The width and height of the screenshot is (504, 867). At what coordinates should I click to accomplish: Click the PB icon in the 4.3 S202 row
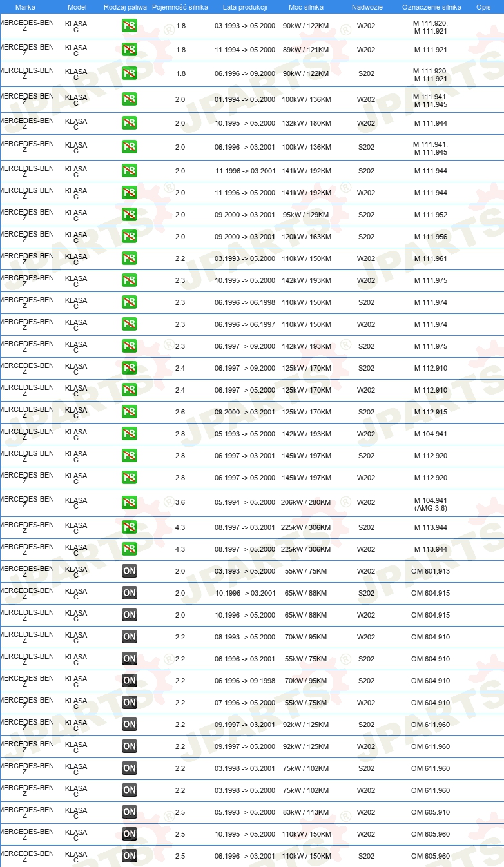[x=130, y=527]
